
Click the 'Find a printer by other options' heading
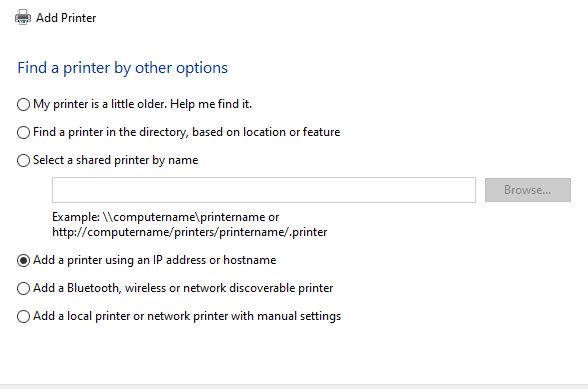click(123, 68)
